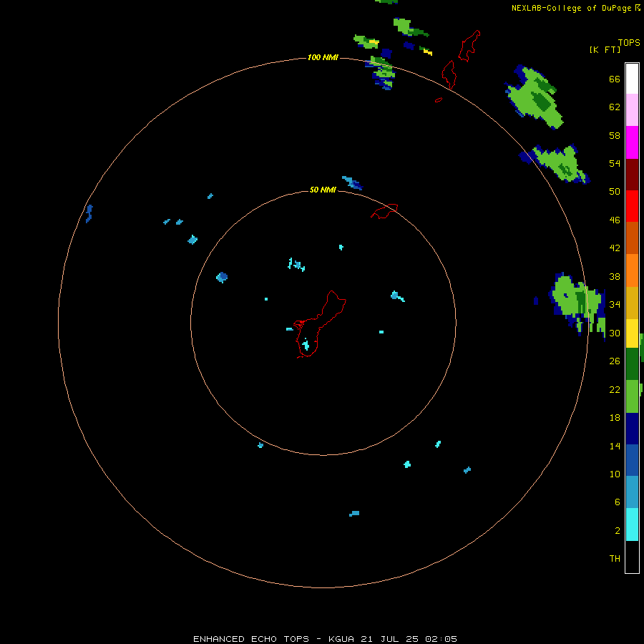
Task: Pick the dark red legend color block
Action: pyautogui.click(x=632, y=174)
